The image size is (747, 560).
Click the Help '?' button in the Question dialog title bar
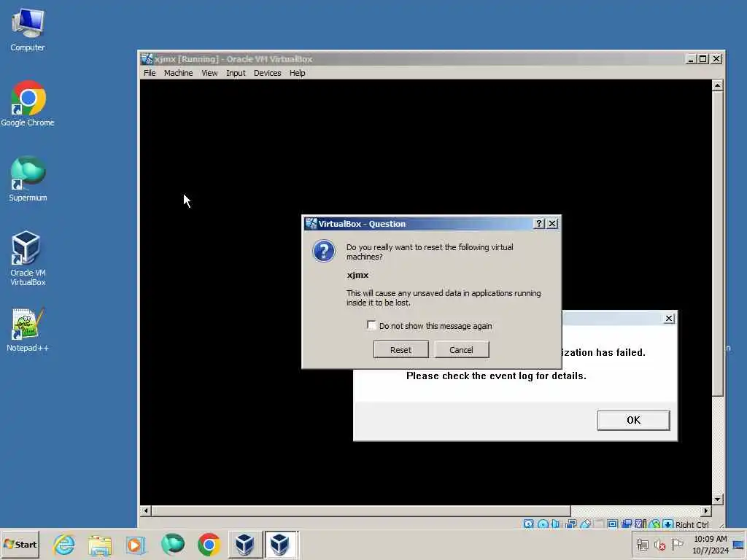pos(539,223)
